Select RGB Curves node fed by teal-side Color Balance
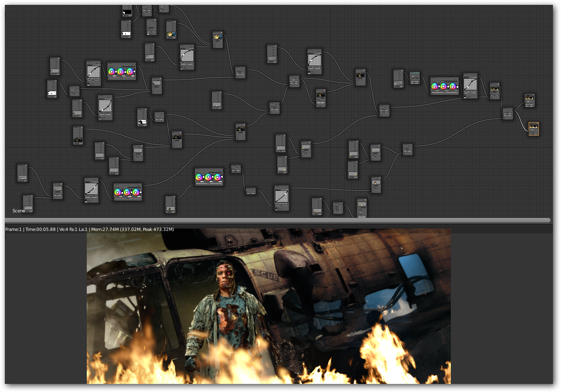561x392 pixels. [x=470, y=86]
